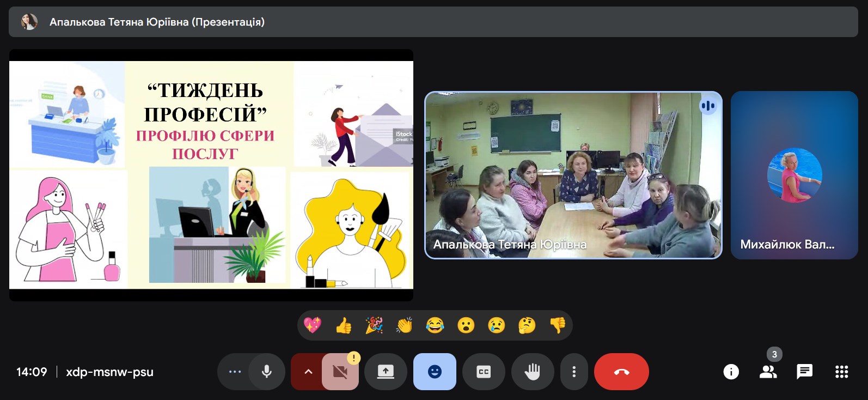Image resolution: width=868 pixels, height=400 pixels.
Task: Hide the emoji reactions bar
Action: (435, 372)
